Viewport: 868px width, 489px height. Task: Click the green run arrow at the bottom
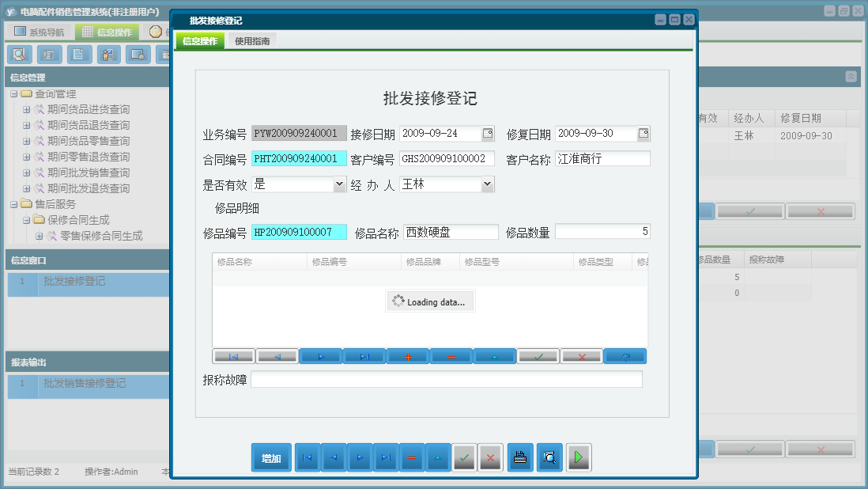579,457
